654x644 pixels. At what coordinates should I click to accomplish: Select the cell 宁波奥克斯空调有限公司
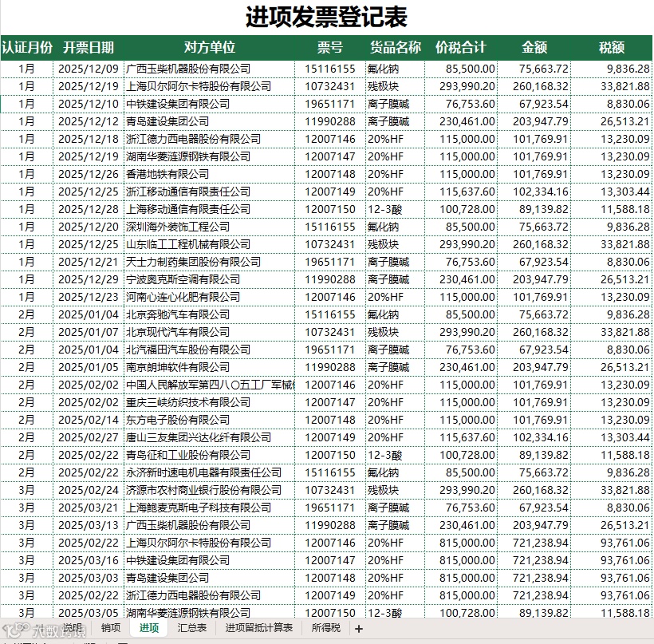[210, 279]
